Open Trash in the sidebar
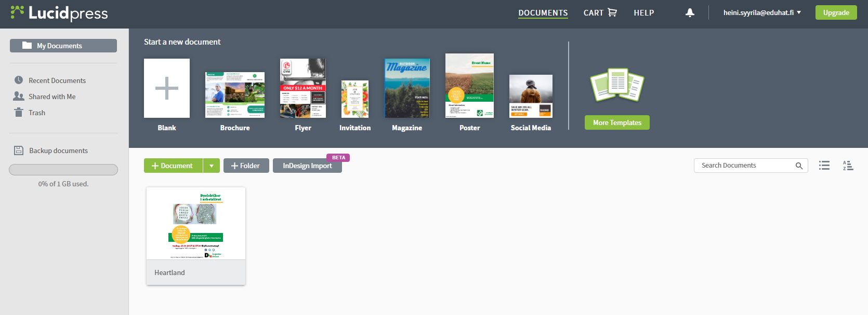Viewport: 868px width, 315px height. pyautogui.click(x=36, y=113)
